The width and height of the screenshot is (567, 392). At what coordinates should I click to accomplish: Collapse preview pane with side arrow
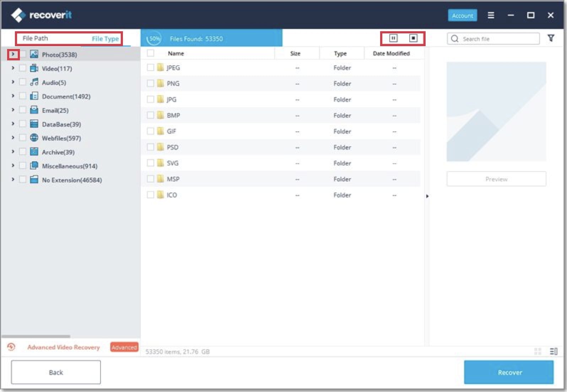pos(427,196)
